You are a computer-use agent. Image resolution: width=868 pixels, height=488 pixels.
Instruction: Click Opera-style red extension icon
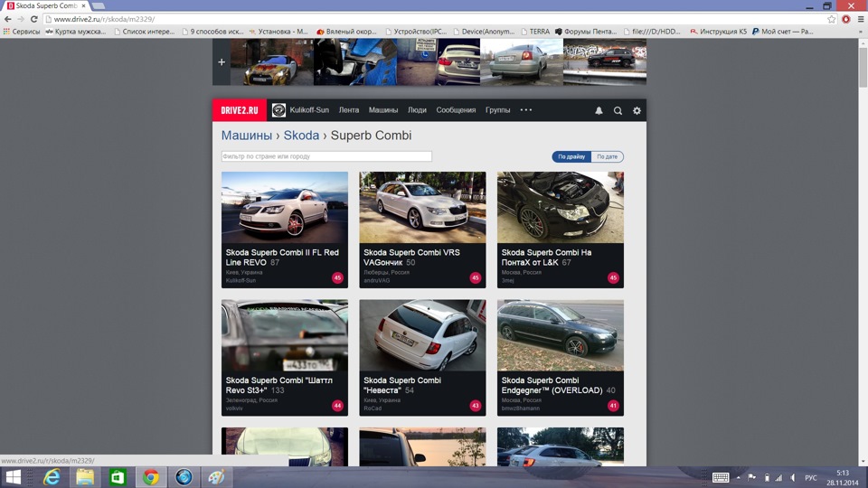point(846,19)
